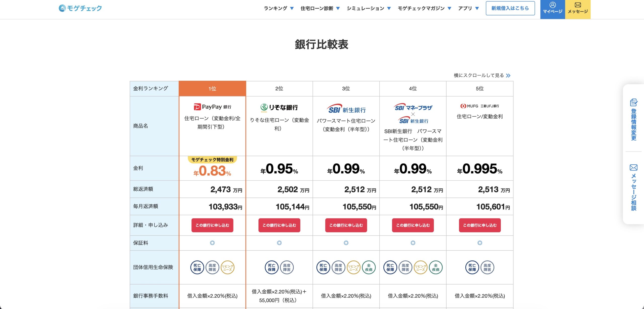Viewport: 644px width, 309px height.
Task: Expand the アプリ dropdown menu
Action: click(x=468, y=8)
